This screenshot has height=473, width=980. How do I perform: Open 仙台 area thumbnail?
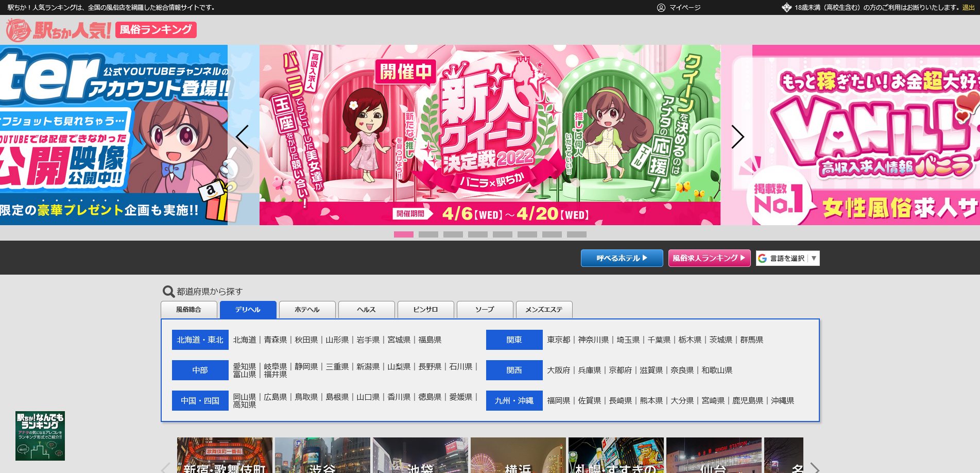click(x=714, y=455)
